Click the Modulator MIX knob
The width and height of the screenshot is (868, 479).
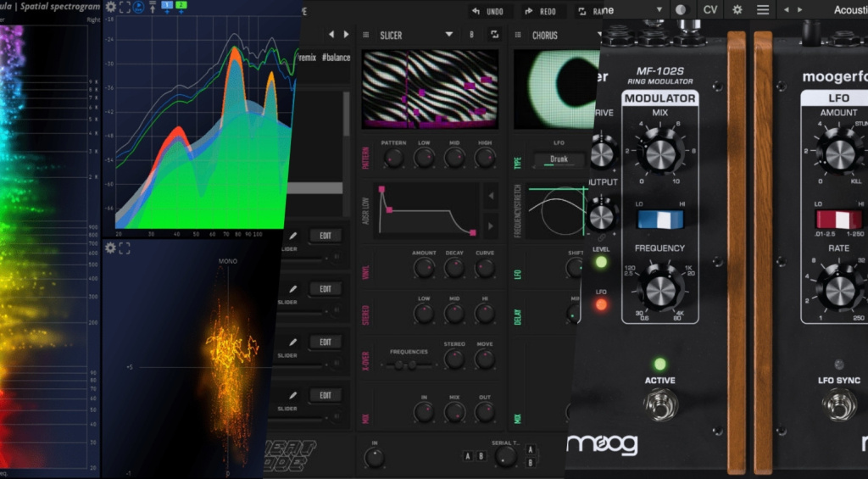(x=659, y=153)
